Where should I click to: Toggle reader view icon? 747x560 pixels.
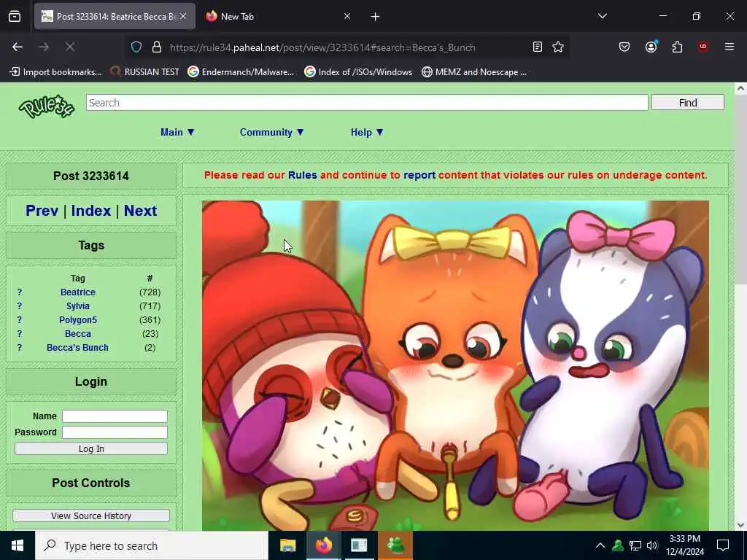538,47
